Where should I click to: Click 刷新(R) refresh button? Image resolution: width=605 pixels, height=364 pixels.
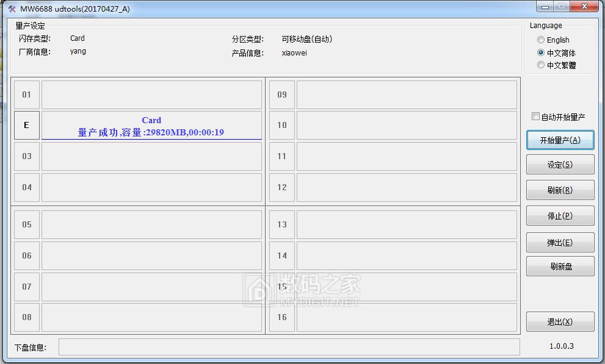point(560,190)
